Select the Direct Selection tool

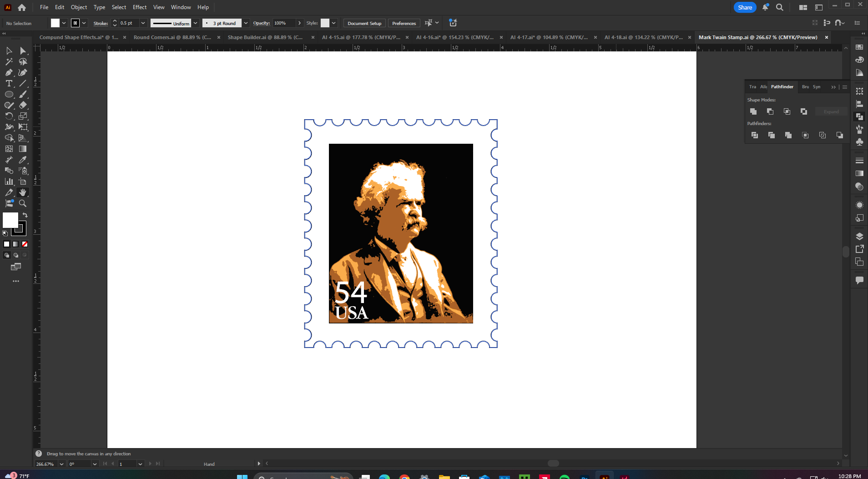coord(23,50)
